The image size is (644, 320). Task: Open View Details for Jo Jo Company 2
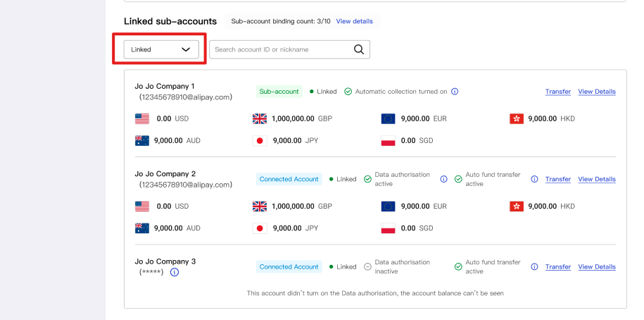(x=597, y=179)
